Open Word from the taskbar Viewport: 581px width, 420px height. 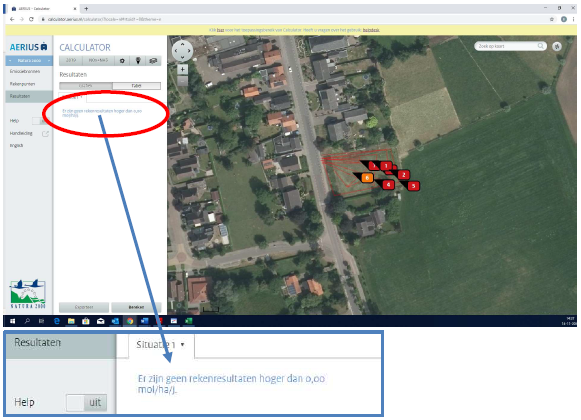tap(145, 321)
